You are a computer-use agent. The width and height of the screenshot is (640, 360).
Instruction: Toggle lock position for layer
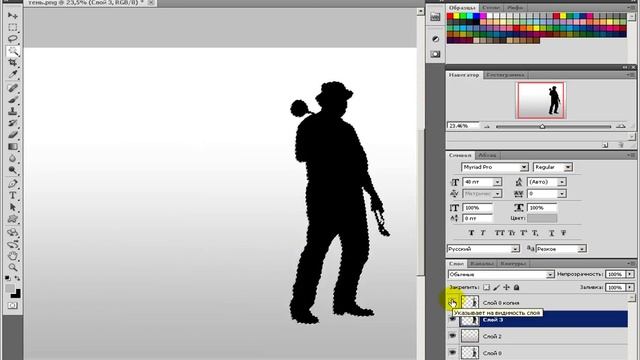click(507, 287)
